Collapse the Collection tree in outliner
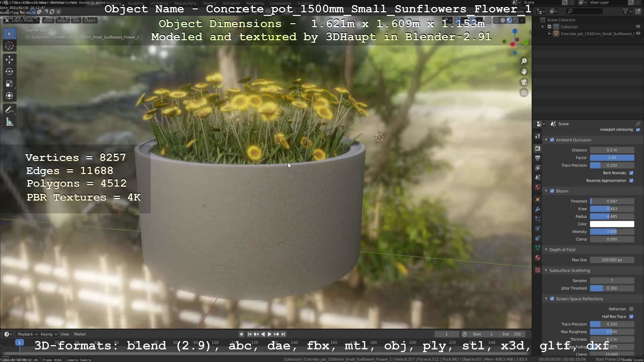Image resolution: width=644 pixels, height=362 pixels. click(543, 27)
